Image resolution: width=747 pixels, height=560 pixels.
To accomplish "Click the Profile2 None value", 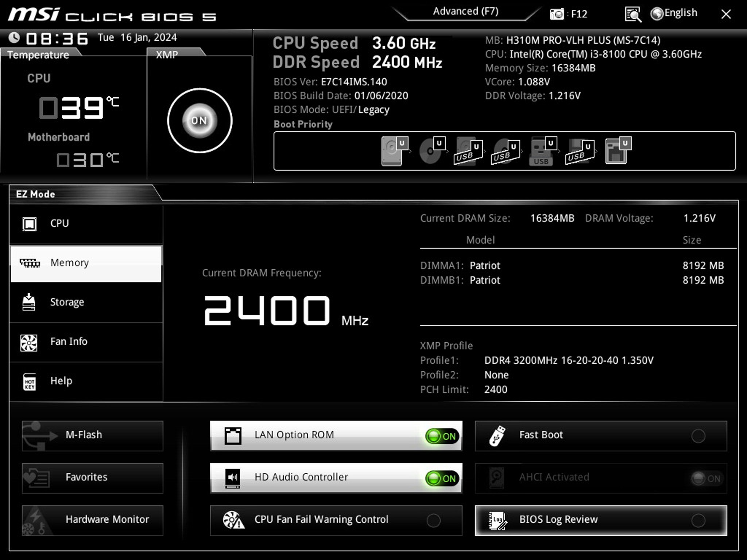I will (x=496, y=375).
